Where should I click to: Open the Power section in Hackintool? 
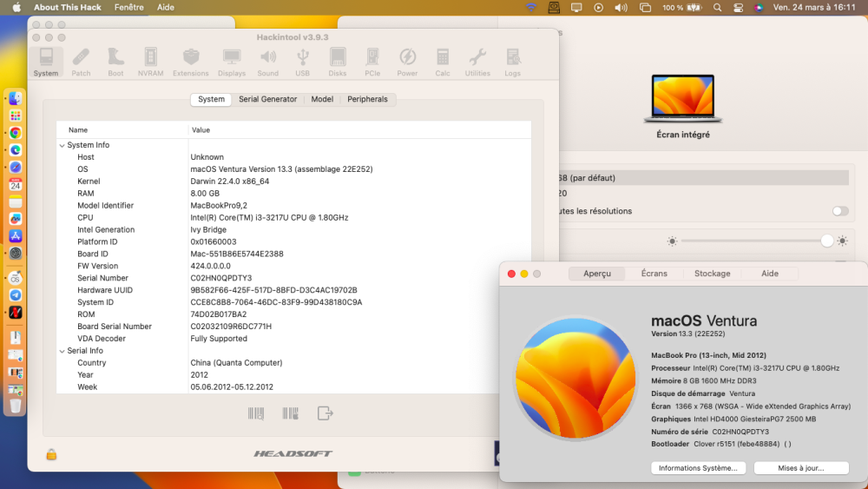pos(407,62)
